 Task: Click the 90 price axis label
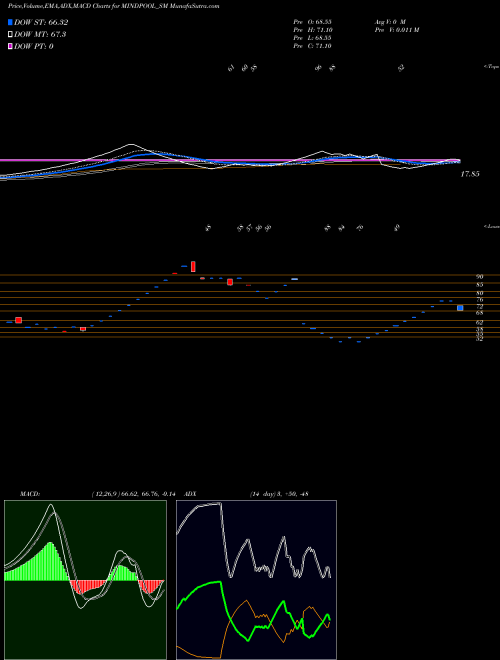479,277
